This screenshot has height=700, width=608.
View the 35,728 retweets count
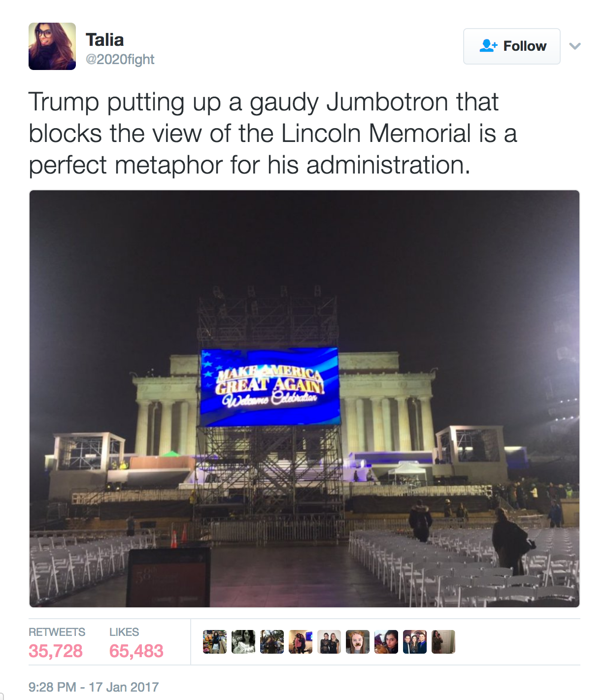(56, 651)
